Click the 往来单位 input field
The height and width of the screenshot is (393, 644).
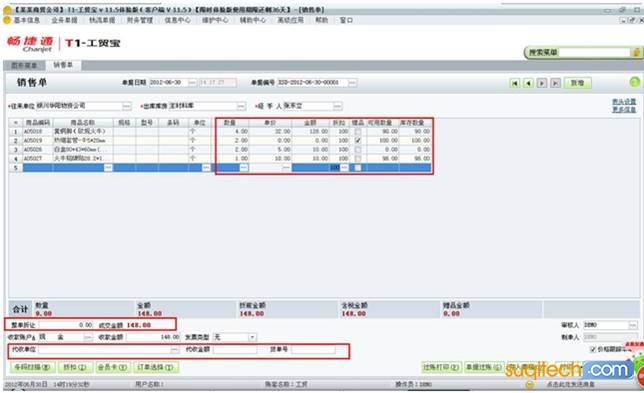click(x=79, y=106)
